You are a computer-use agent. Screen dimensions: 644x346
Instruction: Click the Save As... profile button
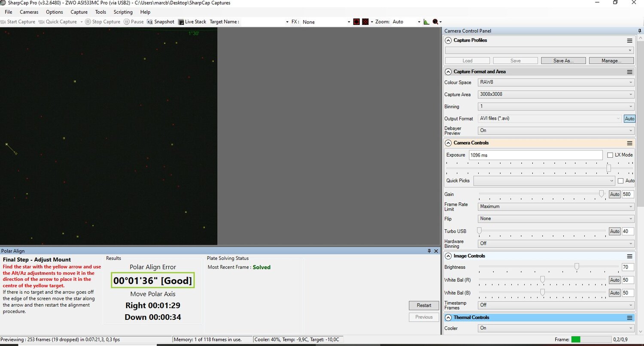coord(563,61)
